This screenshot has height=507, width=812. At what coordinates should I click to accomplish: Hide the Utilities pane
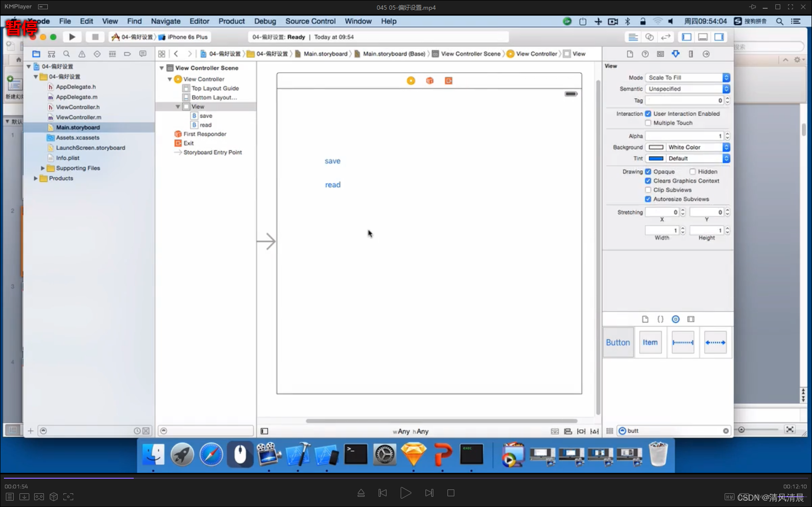[719, 37]
